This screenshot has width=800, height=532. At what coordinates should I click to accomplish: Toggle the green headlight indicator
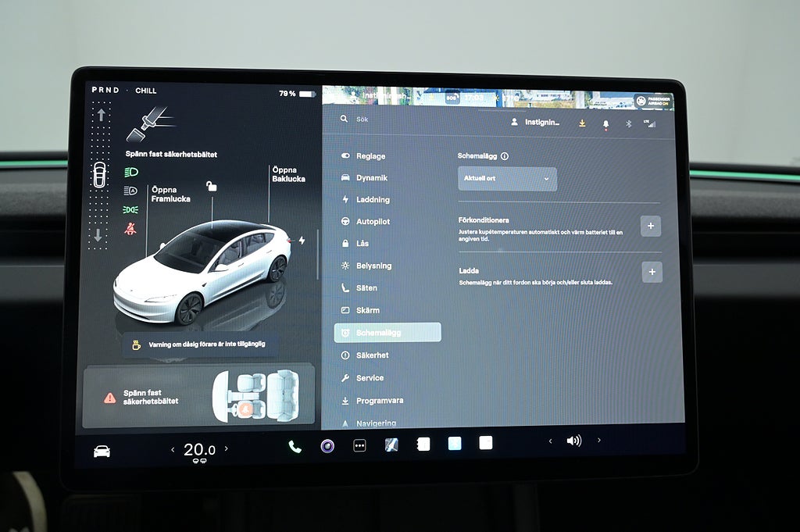tap(130, 171)
